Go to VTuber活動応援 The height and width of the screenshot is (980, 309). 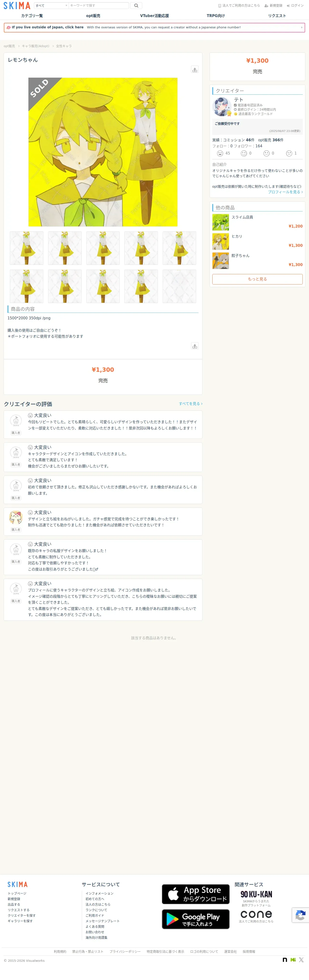tap(154, 16)
